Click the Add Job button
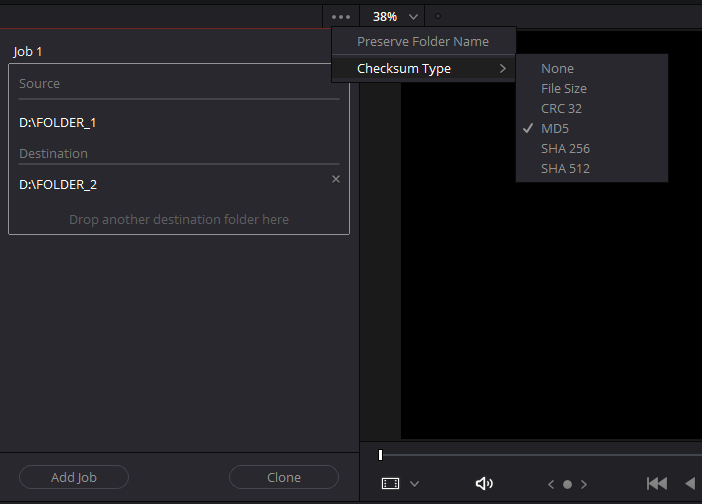 pyautogui.click(x=74, y=477)
